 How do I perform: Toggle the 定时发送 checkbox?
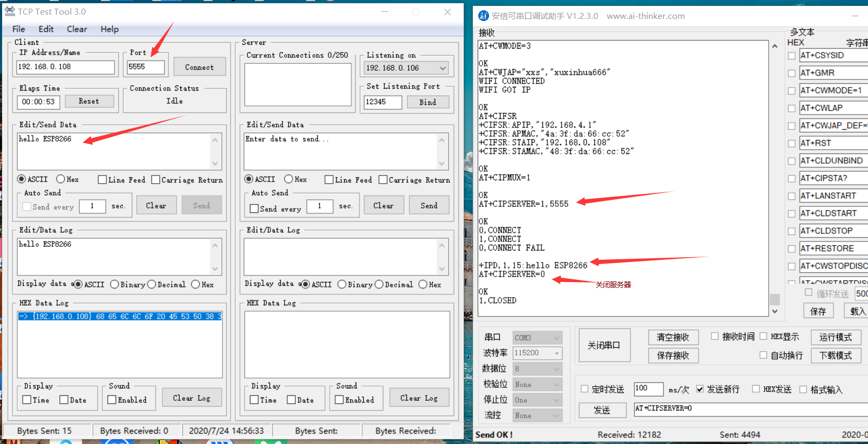pyautogui.click(x=585, y=389)
